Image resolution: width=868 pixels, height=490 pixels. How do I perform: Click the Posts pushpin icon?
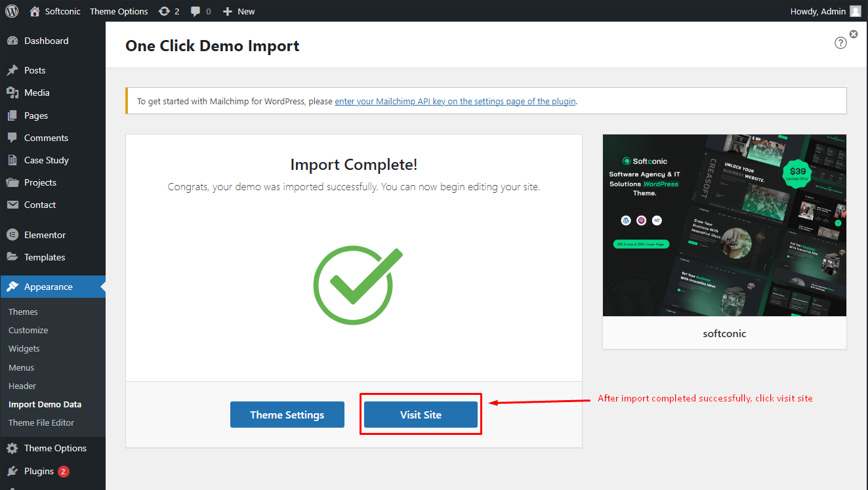(12, 70)
